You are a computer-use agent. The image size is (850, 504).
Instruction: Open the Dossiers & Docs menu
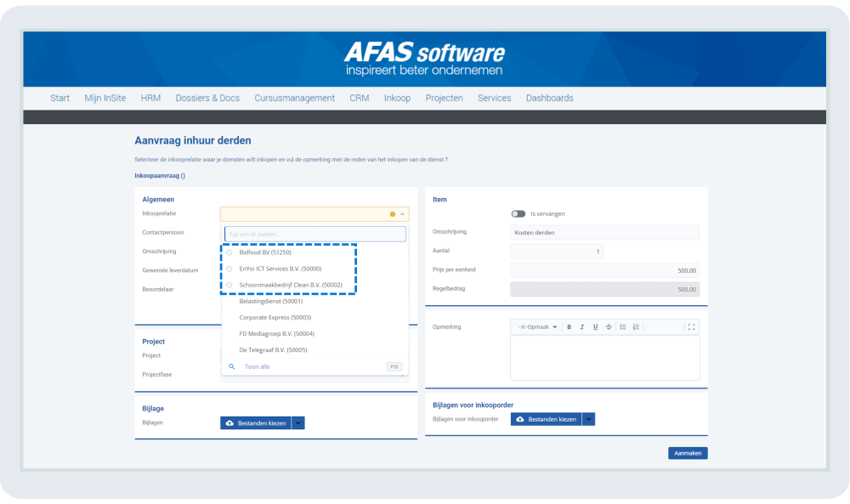point(207,98)
